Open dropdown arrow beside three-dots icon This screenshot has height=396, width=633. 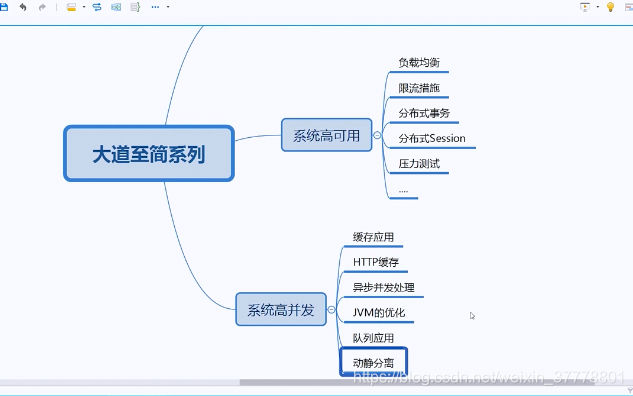(x=168, y=7)
